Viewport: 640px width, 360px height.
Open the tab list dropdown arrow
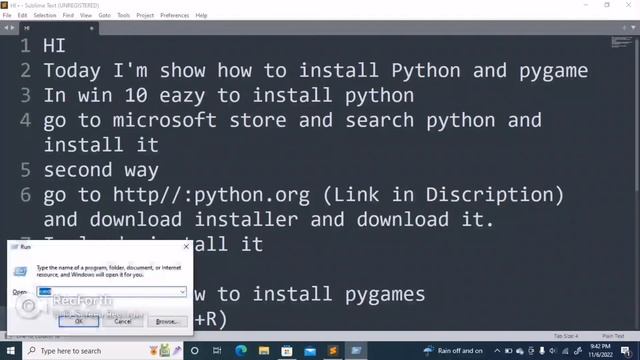[x=633, y=28]
